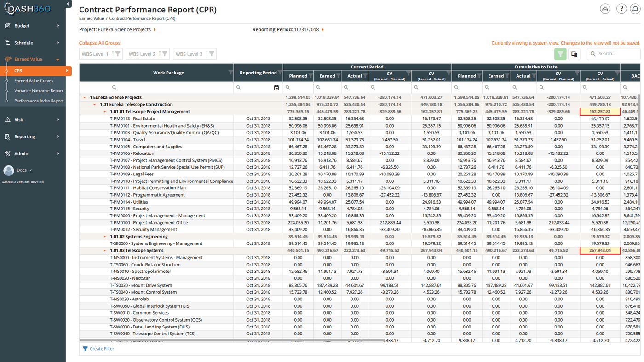The width and height of the screenshot is (644, 362).
Task: Expand the Risk menu
Action: click(33, 120)
